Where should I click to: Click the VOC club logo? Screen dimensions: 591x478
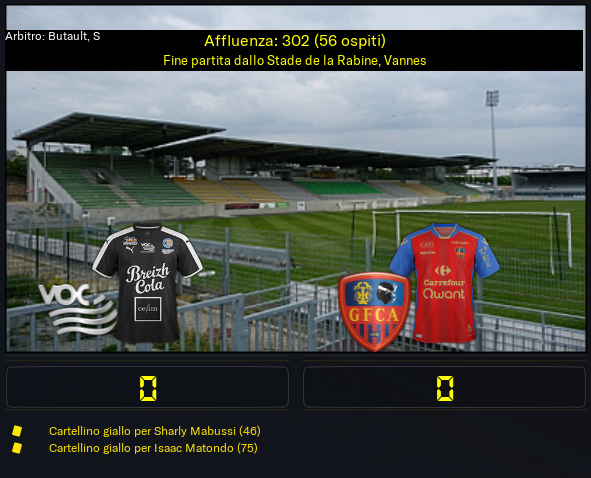[x=77, y=309]
